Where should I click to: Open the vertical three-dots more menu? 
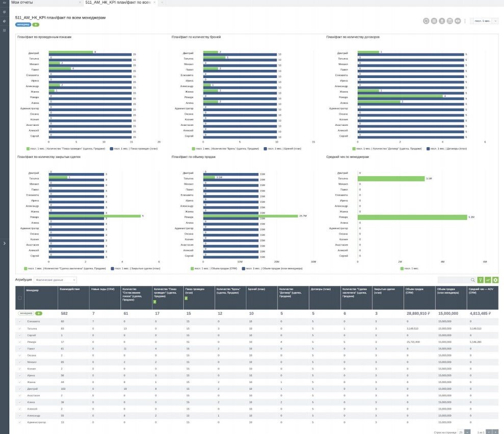[x=465, y=21]
